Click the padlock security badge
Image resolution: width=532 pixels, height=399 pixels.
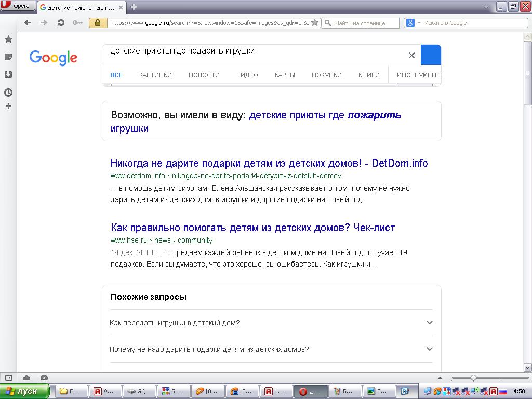coord(98,23)
